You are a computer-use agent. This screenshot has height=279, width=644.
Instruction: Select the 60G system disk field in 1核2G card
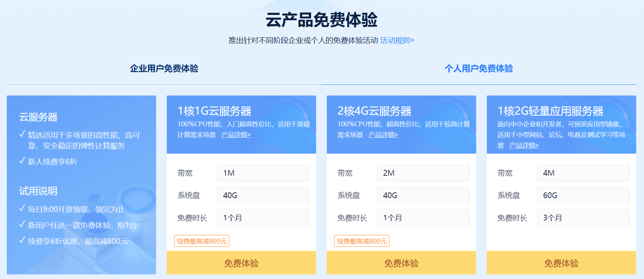[x=583, y=195]
